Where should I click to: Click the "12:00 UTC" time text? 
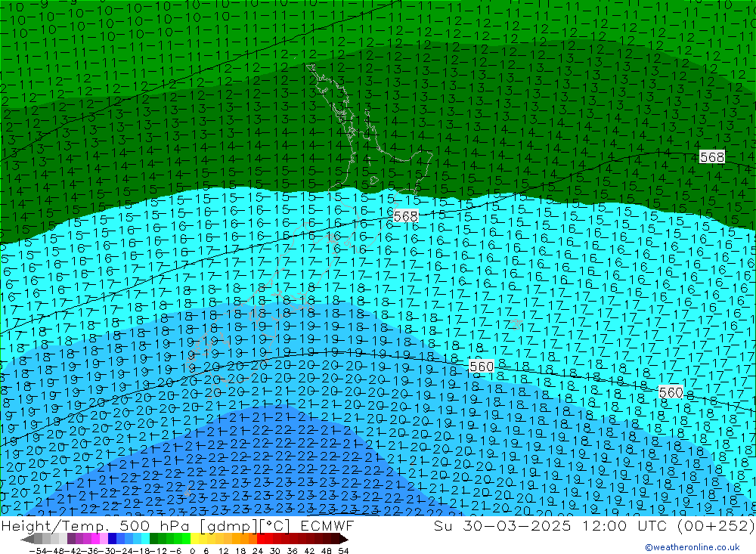[624, 525]
